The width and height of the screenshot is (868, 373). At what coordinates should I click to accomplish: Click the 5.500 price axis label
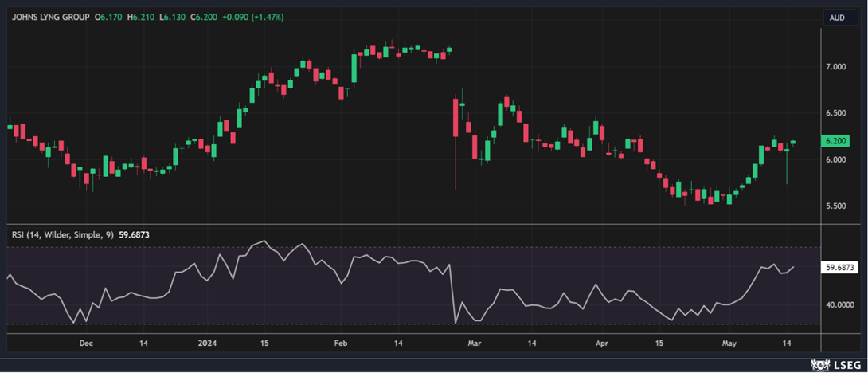836,206
